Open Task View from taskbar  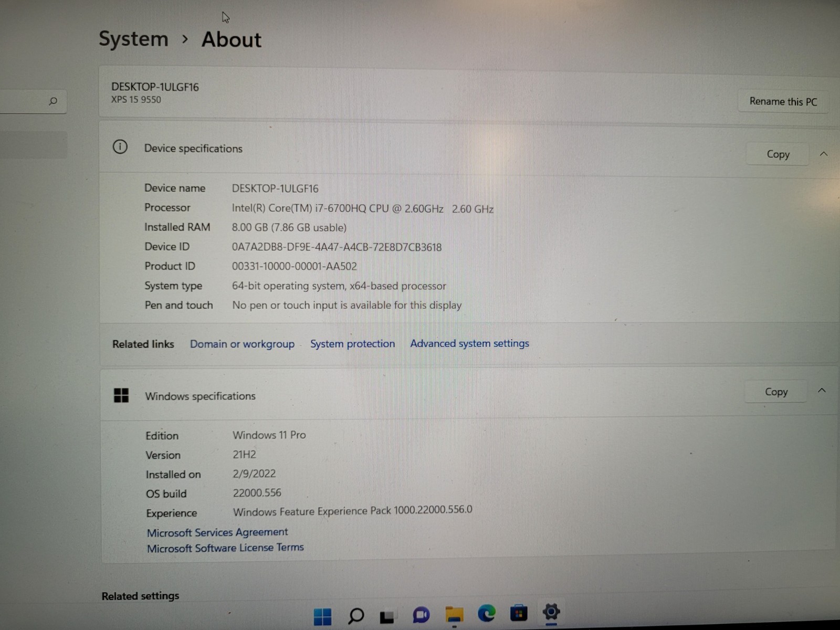pos(387,616)
